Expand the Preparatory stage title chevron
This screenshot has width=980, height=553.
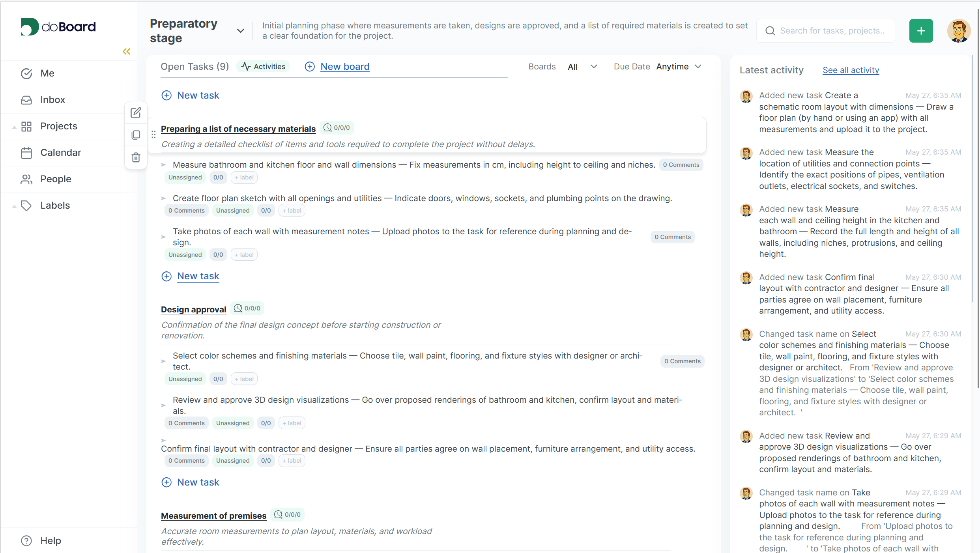pyautogui.click(x=239, y=30)
